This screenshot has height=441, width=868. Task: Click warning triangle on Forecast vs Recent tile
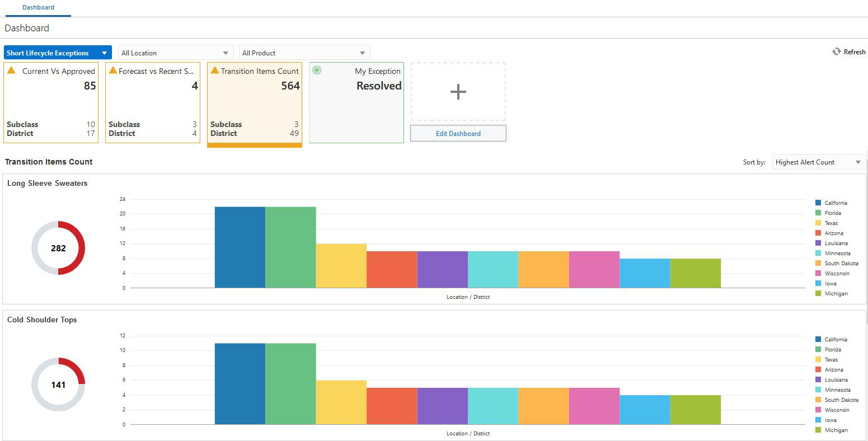tap(113, 70)
